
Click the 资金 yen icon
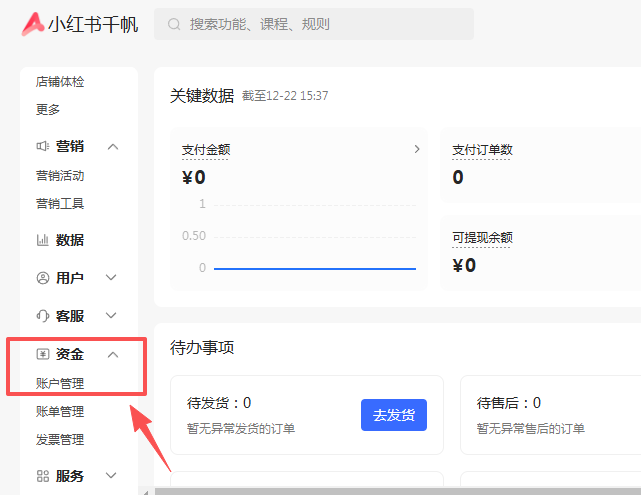pos(43,354)
